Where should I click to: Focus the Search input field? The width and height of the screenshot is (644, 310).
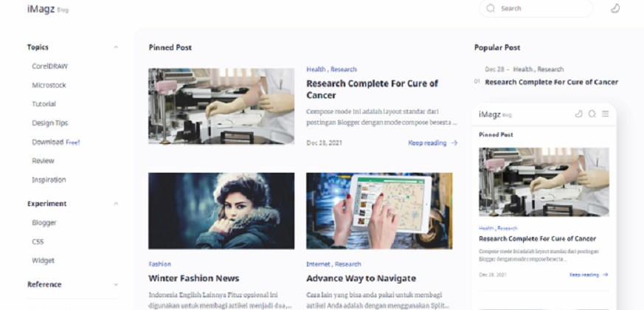[x=536, y=8]
